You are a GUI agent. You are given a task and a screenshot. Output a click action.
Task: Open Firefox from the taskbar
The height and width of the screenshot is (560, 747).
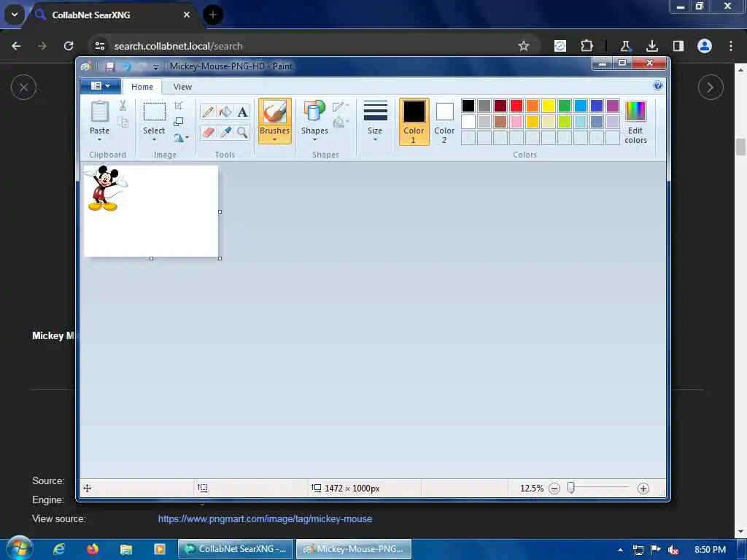pyautogui.click(x=93, y=549)
